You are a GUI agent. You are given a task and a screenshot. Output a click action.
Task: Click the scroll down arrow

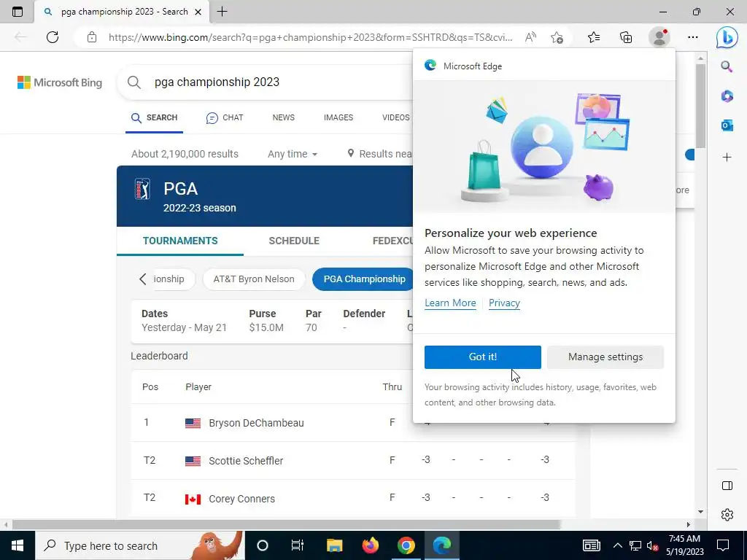(x=700, y=512)
